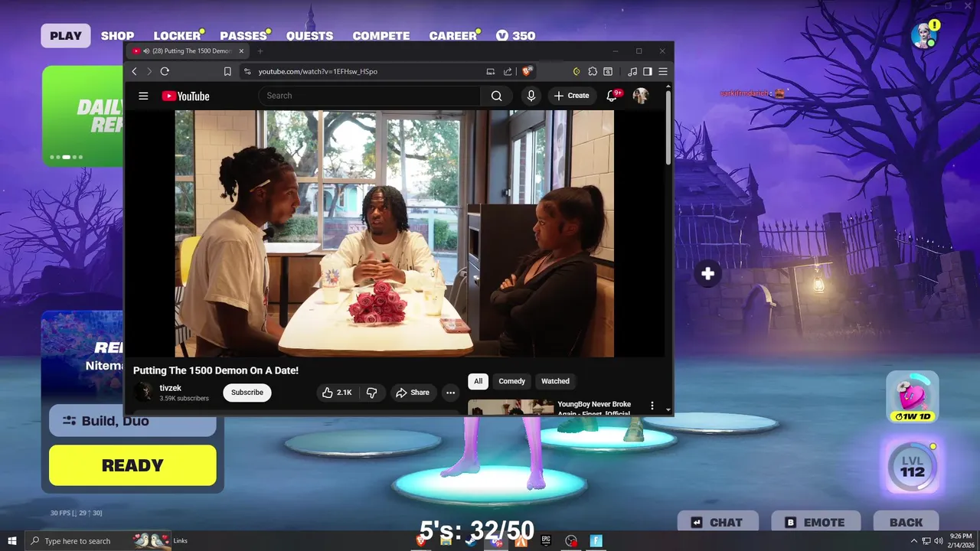The width and height of the screenshot is (980, 551).
Task: Open the YoungBoy Never Broke Again video thumbnail
Action: (511, 407)
